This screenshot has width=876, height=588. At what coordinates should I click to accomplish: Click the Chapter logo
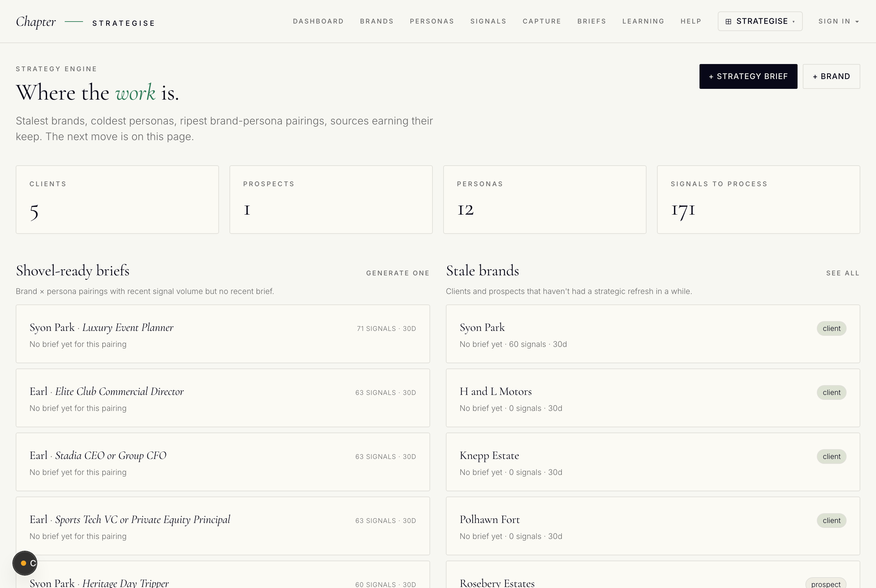[36, 22]
